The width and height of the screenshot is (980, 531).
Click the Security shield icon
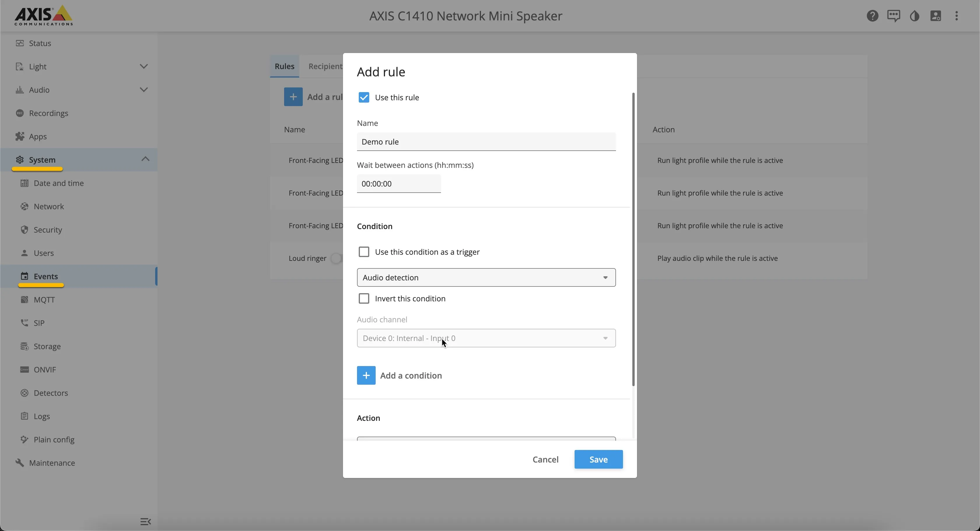click(24, 230)
